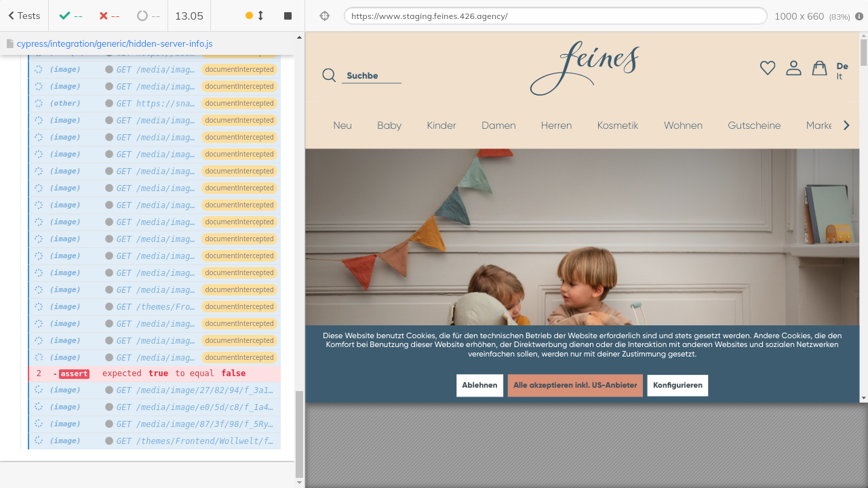Open hidden-server-info.js spec file link
Image resolution: width=868 pixels, height=488 pixels.
(x=115, y=43)
